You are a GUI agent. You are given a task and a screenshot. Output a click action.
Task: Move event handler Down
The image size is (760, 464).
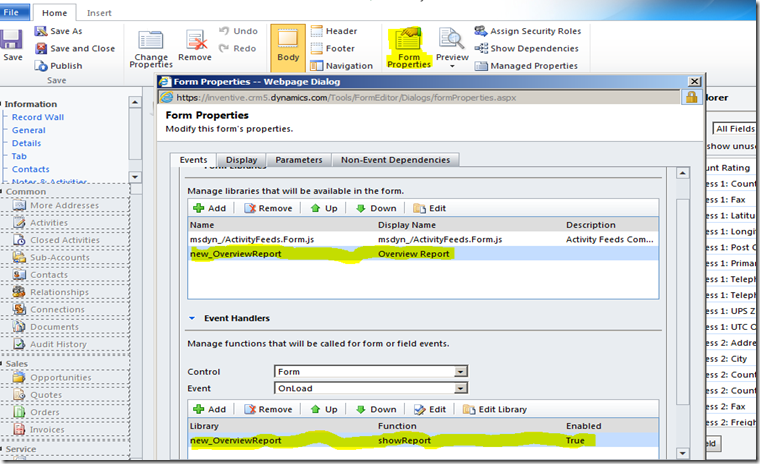(x=376, y=409)
